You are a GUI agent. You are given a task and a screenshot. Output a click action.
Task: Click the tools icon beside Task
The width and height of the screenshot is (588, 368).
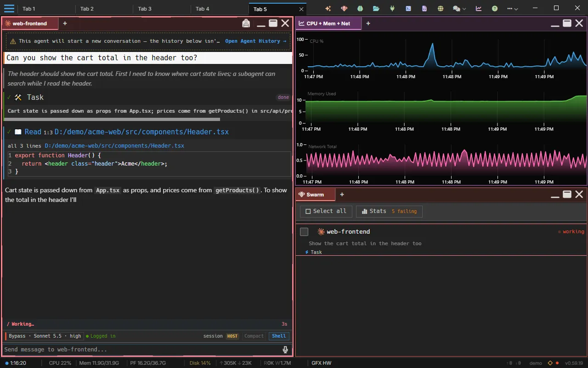(x=18, y=97)
